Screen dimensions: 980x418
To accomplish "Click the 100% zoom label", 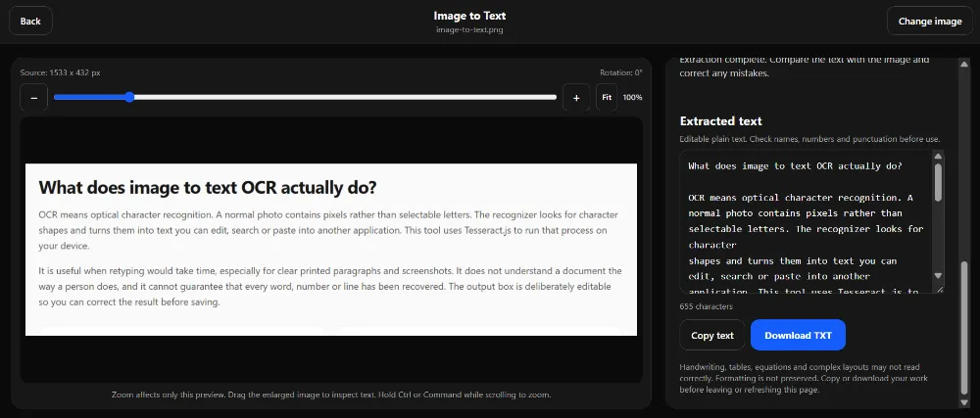I will [x=632, y=97].
